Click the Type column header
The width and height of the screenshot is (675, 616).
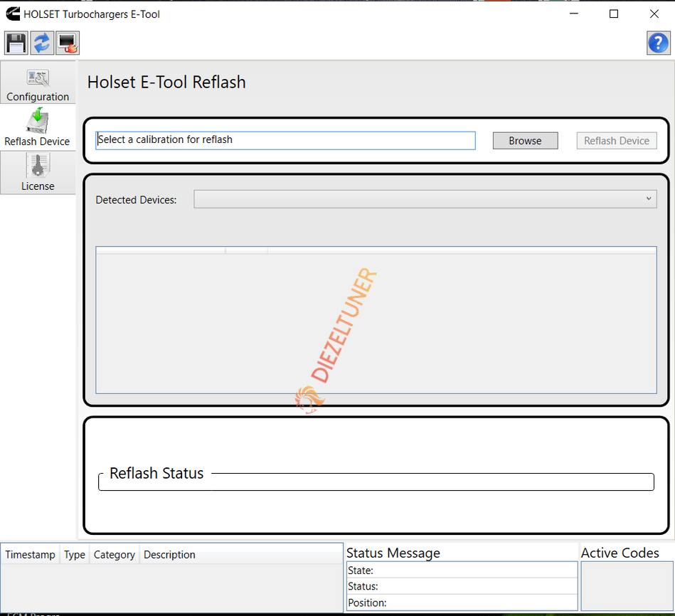pyautogui.click(x=75, y=554)
